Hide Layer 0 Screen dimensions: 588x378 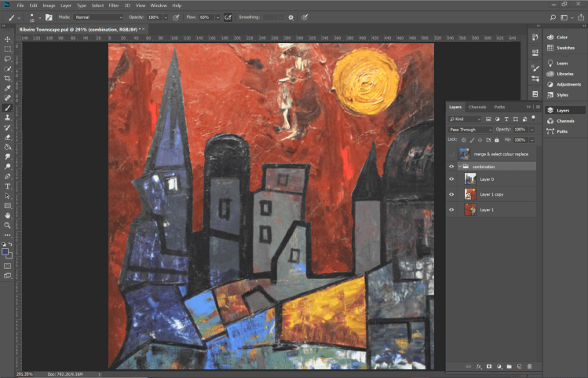pyautogui.click(x=451, y=179)
